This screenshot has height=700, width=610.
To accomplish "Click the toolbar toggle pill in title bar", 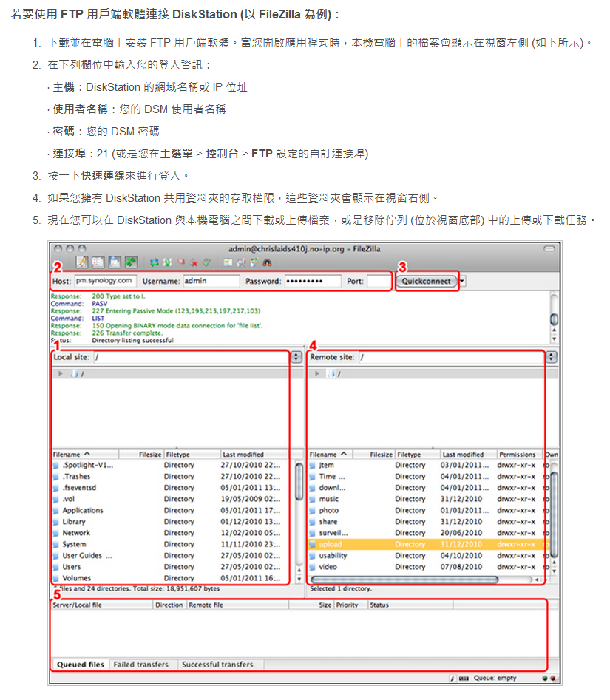I will tap(549, 248).
